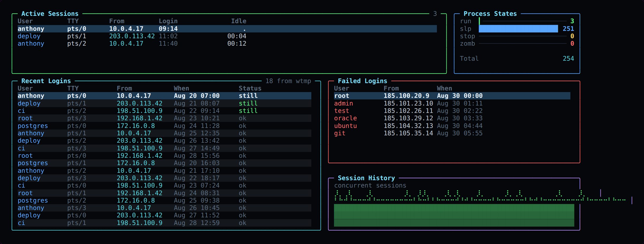Select deploy login from Aug 26 13:42
Image resolution: width=644 pixels, height=244 pixels.
pos(164,141)
